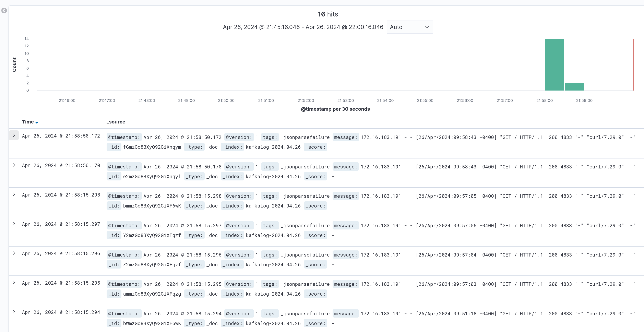The height and width of the screenshot is (332, 644).
Task: Sort by the Time column header
Action: click(28, 122)
